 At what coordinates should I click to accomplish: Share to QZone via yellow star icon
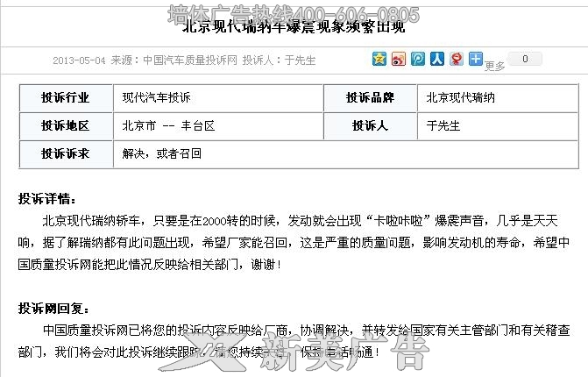coord(379,59)
